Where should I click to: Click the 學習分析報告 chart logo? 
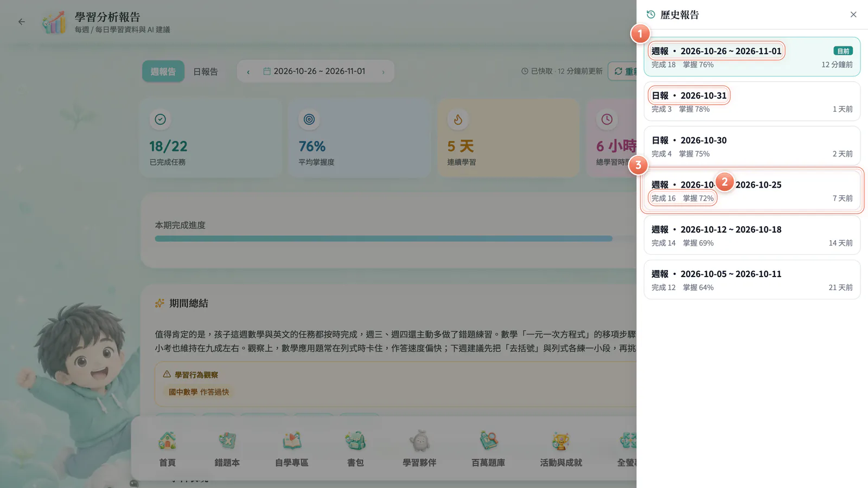pyautogui.click(x=54, y=22)
